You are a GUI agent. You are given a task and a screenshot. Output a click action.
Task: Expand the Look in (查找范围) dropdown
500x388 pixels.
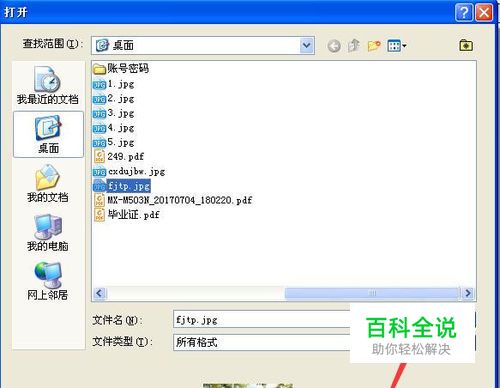coord(307,46)
